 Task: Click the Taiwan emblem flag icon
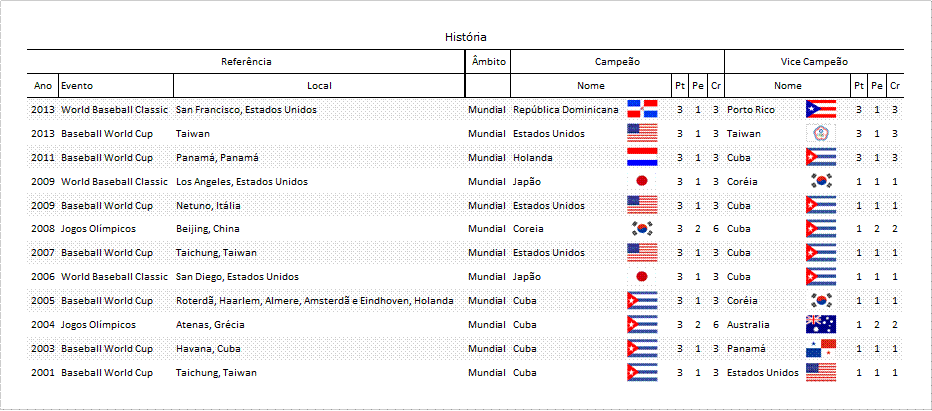[821, 133]
